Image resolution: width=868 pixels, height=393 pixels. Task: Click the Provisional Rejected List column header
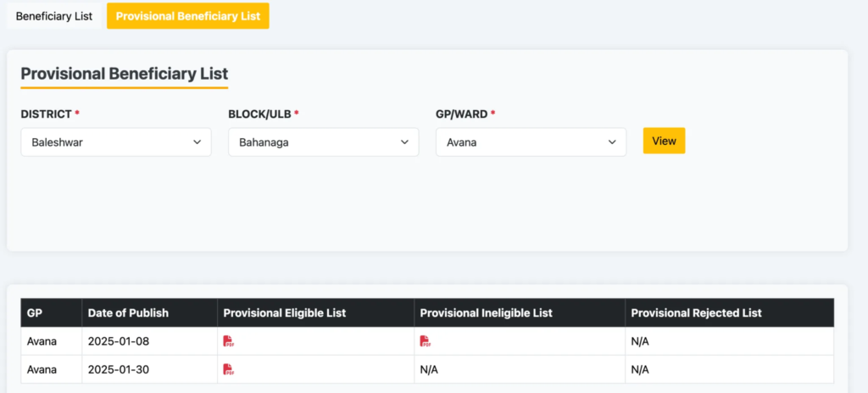(697, 313)
